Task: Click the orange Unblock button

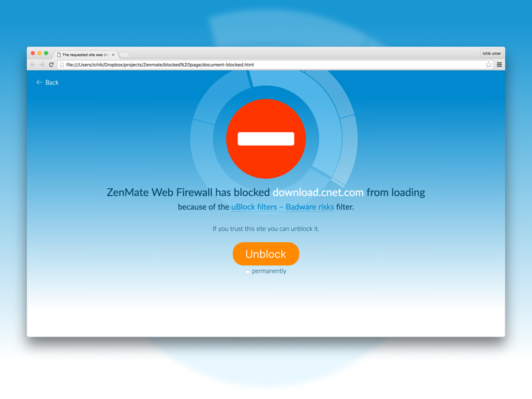Action: [x=266, y=254]
